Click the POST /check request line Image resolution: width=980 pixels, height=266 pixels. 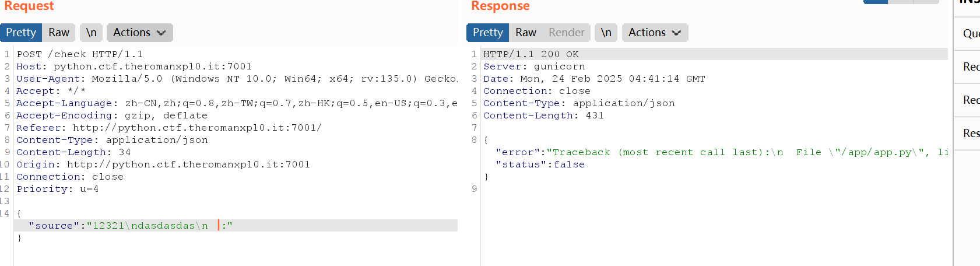[x=80, y=54]
